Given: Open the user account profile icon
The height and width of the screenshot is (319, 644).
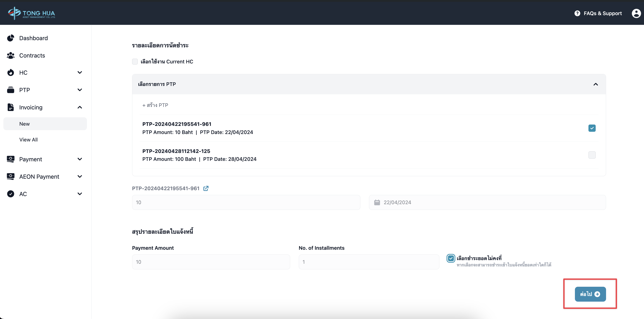Looking at the screenshot, I should click(636, 13).
